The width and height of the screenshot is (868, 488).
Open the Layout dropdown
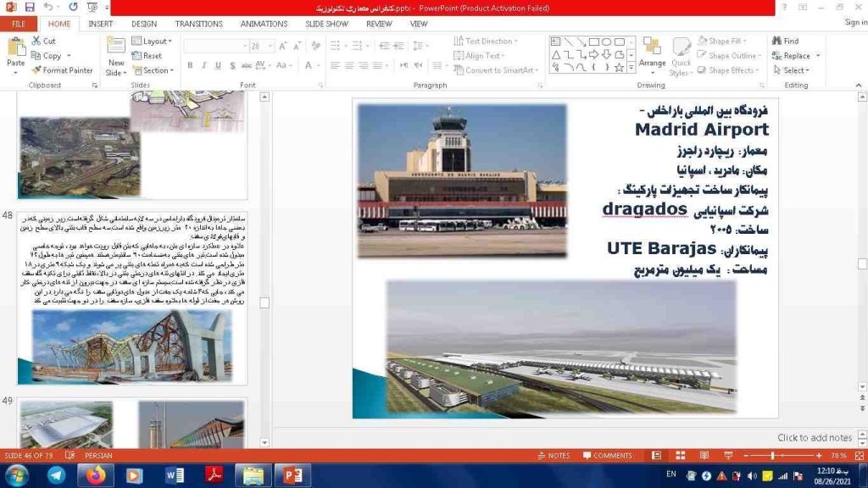[x=153, y=41]
